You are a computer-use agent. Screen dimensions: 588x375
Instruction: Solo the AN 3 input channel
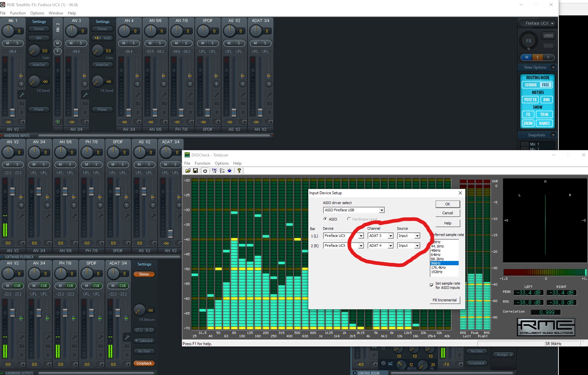point(81,43)
